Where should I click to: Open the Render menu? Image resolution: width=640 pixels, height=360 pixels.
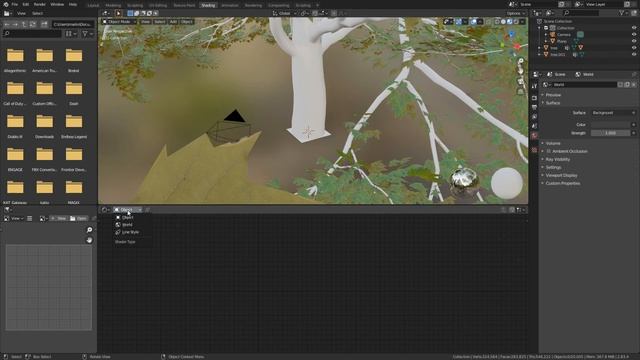pyautogui.click(x=40, y=4)
